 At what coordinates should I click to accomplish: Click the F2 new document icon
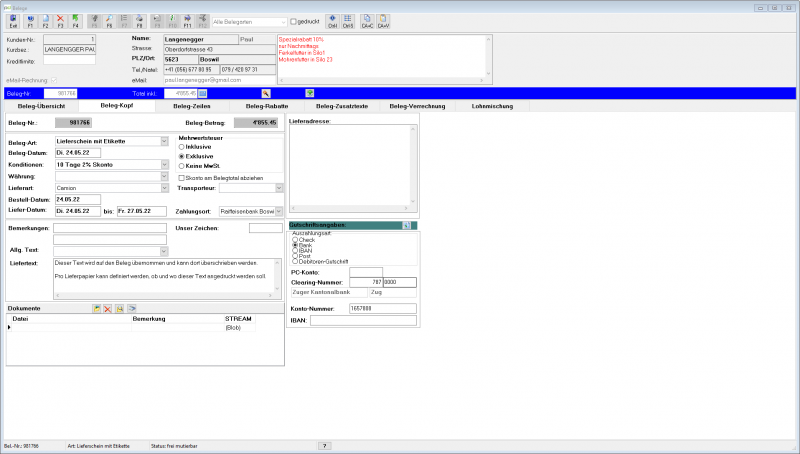pos(45,21)
